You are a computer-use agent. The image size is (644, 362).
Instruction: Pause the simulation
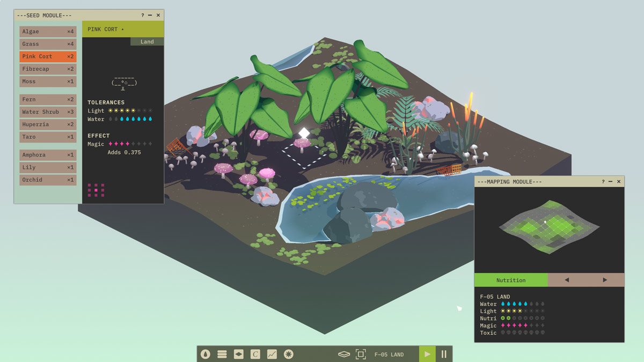(x=444, y=354)
